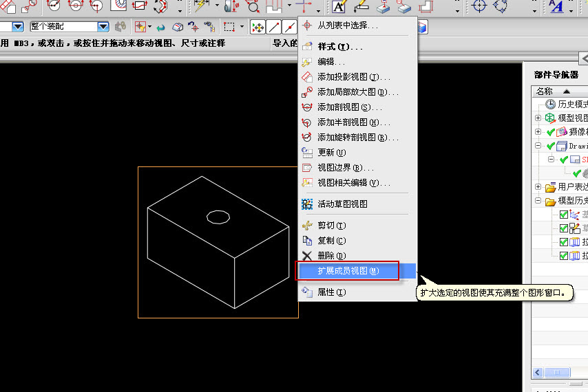Select the red L-shaped bracket annotation icon
The width and height of the screenshot is (588, 392).
(426, 6)
